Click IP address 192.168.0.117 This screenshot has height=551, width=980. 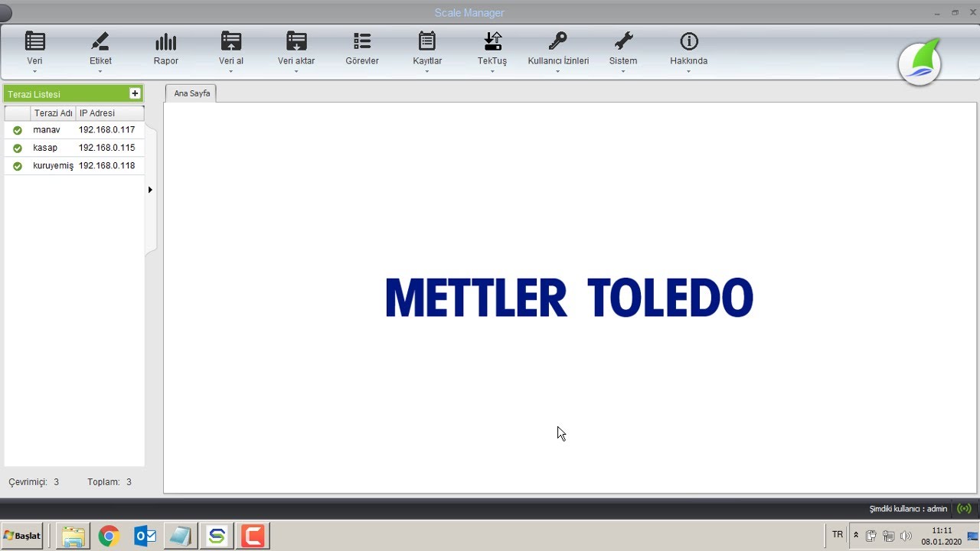coord(106,130)
